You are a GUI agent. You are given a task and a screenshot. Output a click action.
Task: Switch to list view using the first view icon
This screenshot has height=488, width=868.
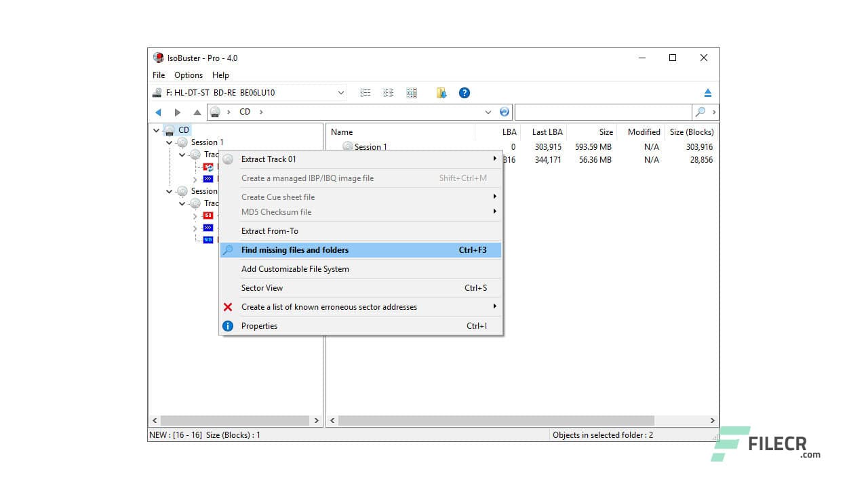click(x=366, y=93)
